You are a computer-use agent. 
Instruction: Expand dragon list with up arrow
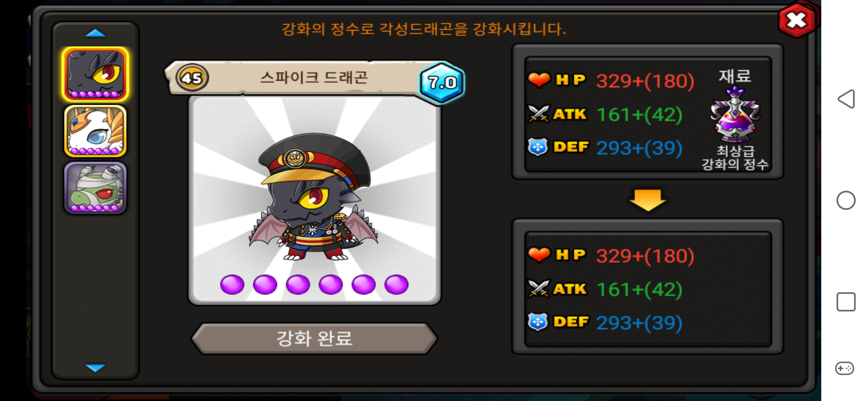click(95, 33)
